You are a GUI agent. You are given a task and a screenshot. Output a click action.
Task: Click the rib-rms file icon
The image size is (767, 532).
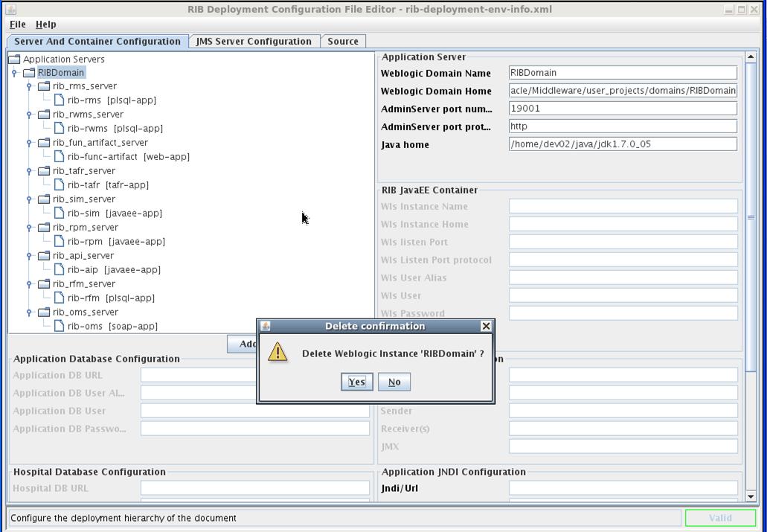click(60, 100)
